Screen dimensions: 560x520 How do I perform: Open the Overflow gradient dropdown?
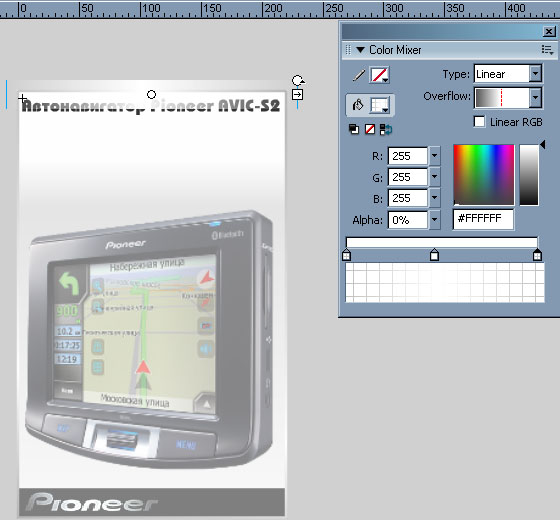tap(508, 98)
